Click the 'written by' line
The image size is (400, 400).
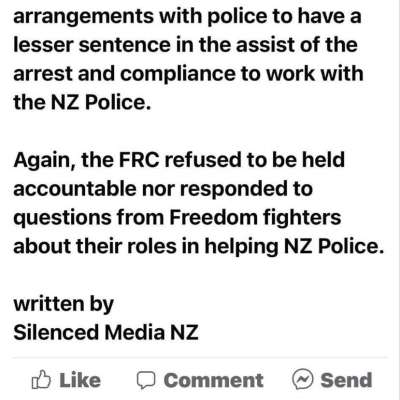point(63,304)
